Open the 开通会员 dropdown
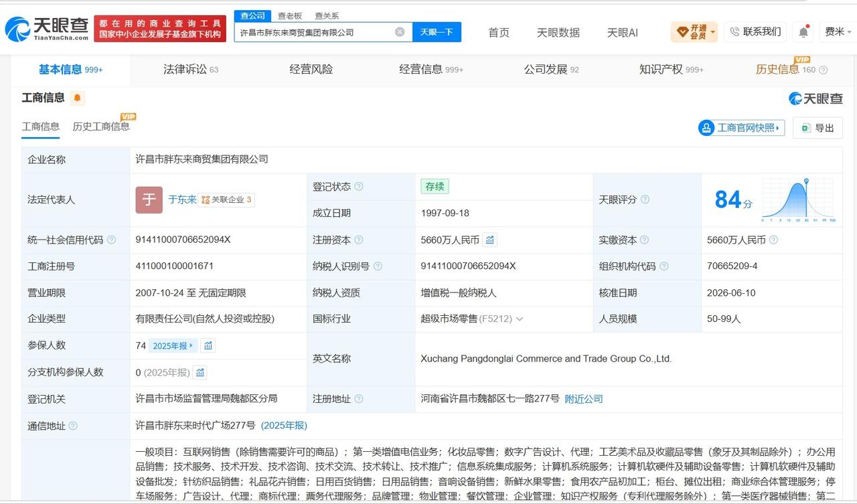The width and height of the screenshot is (857, 504). 694,31
